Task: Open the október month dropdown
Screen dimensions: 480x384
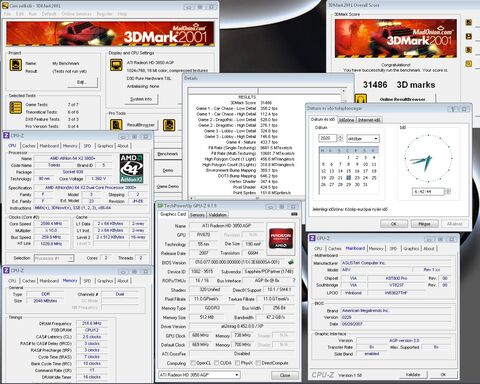Action: click(x=363, y=138)
